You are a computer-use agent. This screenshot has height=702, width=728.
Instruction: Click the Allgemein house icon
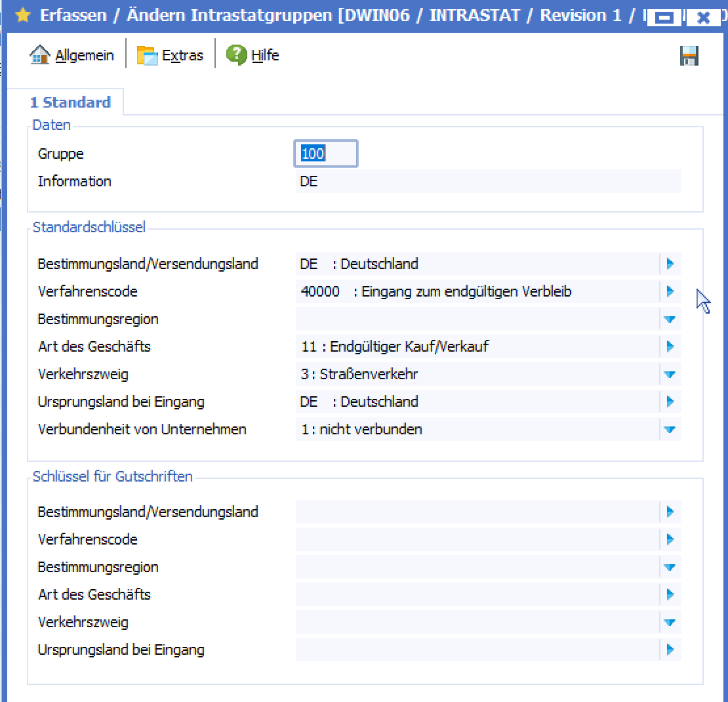(x=40, y=55)
